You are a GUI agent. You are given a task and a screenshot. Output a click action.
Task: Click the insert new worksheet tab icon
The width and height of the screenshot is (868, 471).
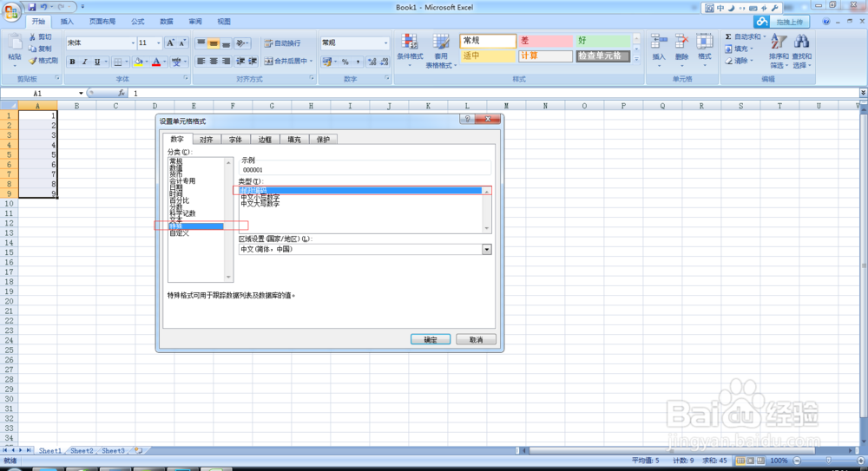click(138, 450)
